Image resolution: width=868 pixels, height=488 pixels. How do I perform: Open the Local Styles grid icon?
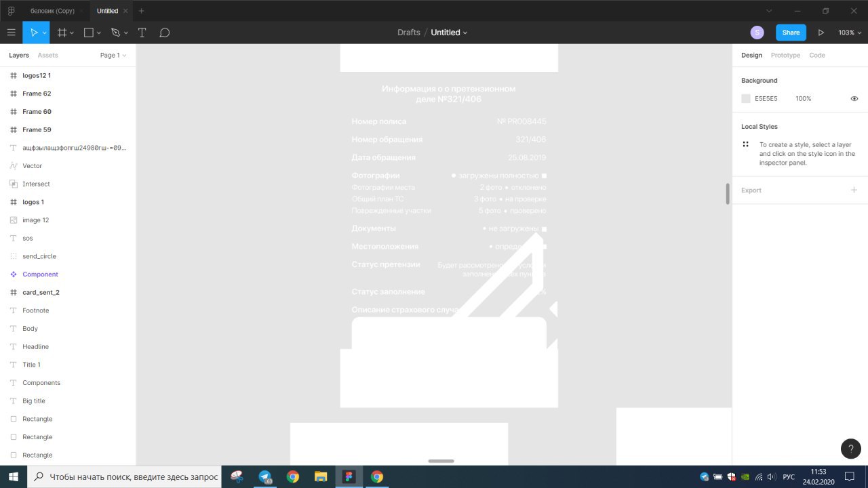pos(746,144)
